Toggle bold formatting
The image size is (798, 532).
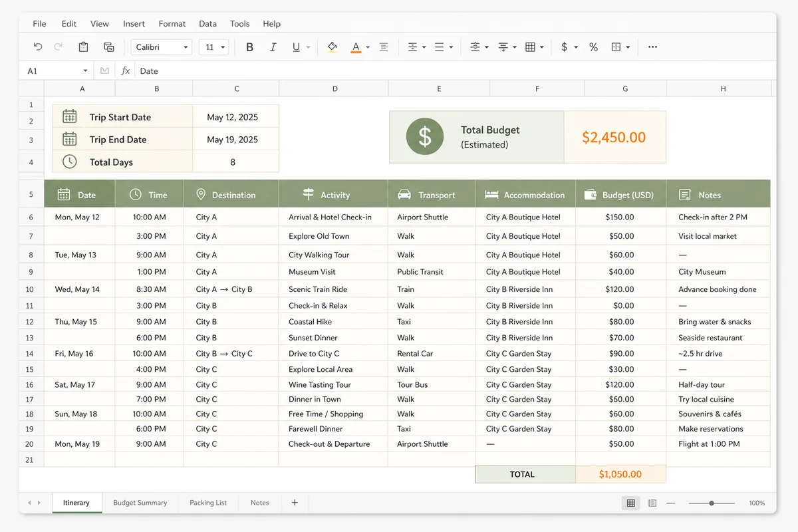[x=250, y=47]
